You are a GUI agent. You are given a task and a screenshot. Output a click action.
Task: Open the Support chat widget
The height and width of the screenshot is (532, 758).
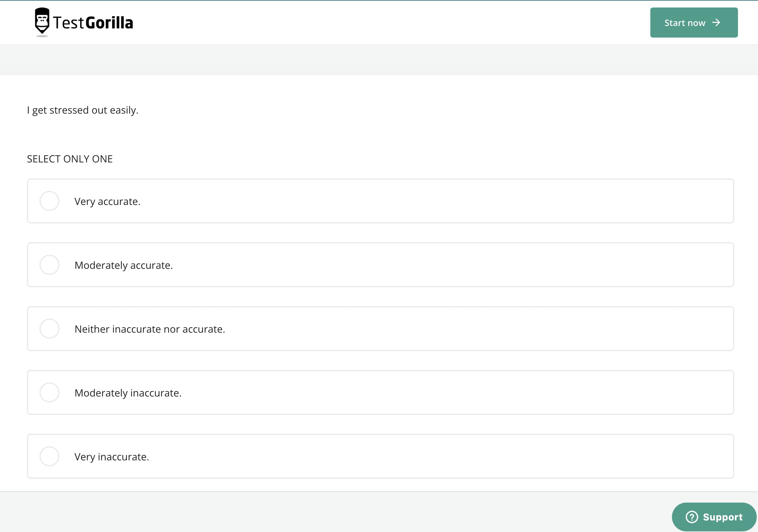[x=714, y=517]
